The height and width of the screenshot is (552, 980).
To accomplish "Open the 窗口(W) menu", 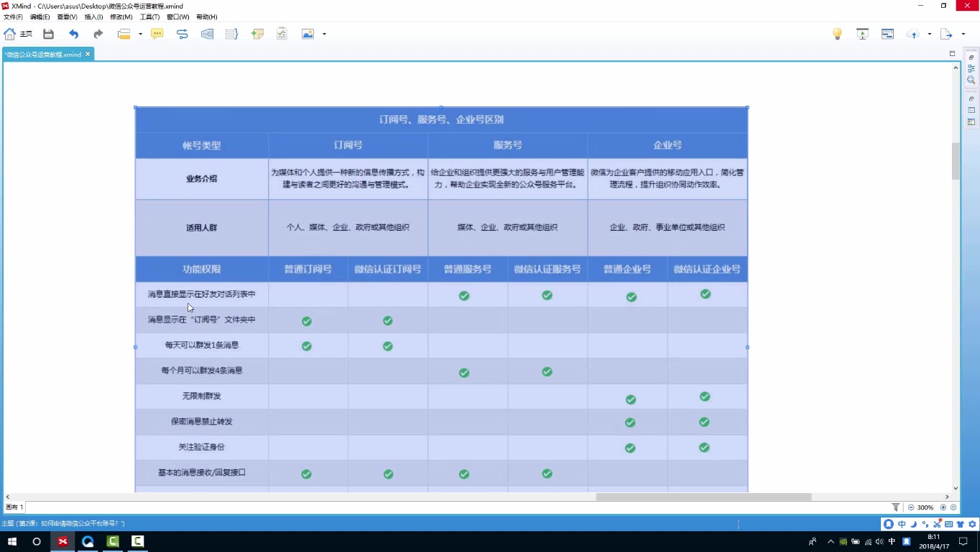I will [177, 17].
